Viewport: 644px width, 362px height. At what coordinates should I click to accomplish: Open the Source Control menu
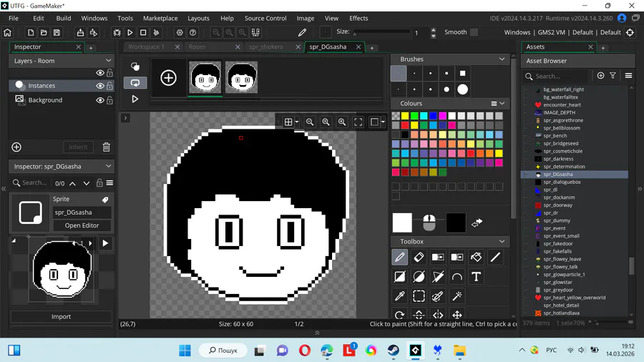coord(265,18)
